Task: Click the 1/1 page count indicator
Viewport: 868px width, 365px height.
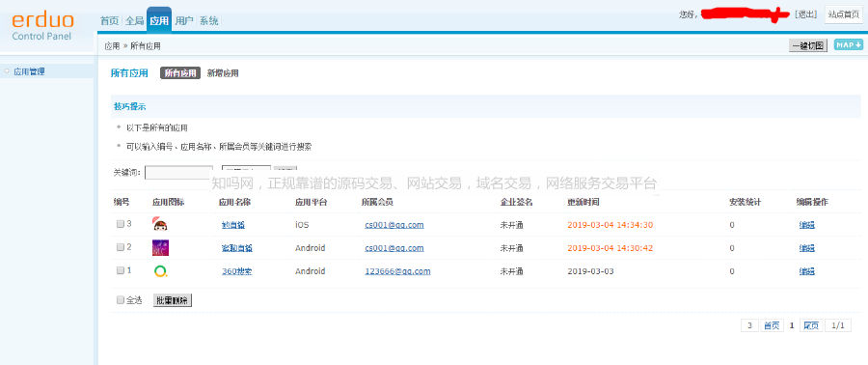Action: point(838,325)
